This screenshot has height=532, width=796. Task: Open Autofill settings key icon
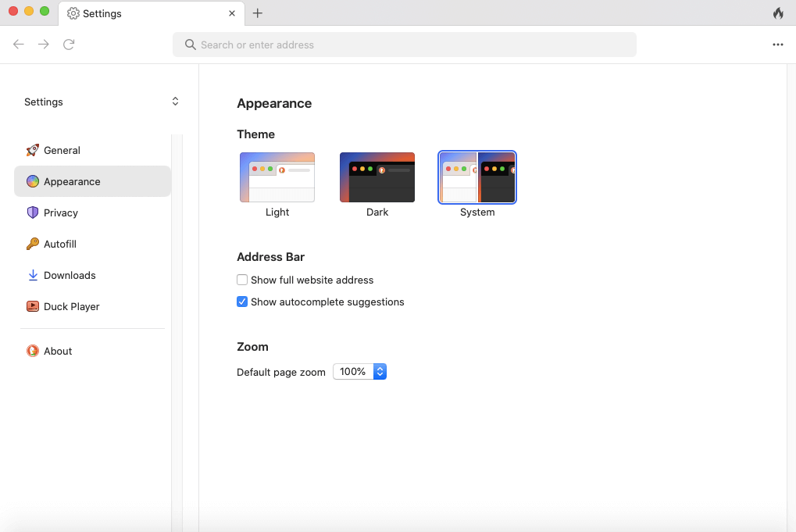(x=33, y=245)
